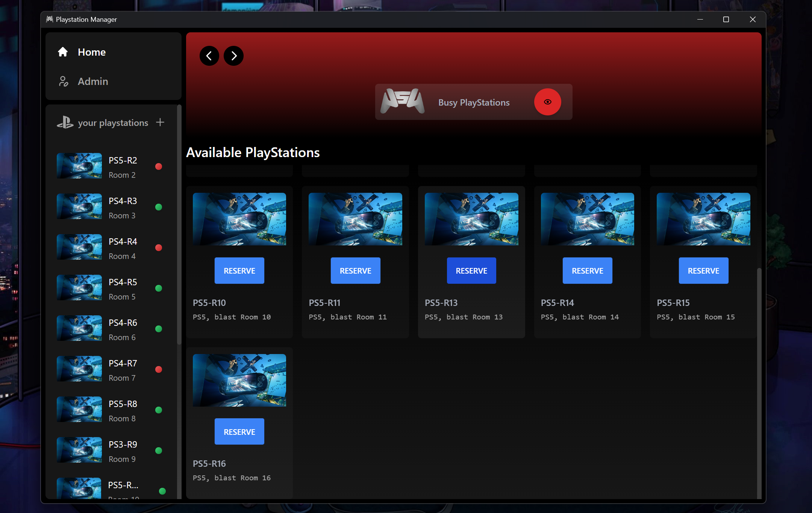Image resolution: width=812 pixels, height=513 pixels.
Task: Open the Admin section
Action: pyautogui.click(x=63, y=81)
